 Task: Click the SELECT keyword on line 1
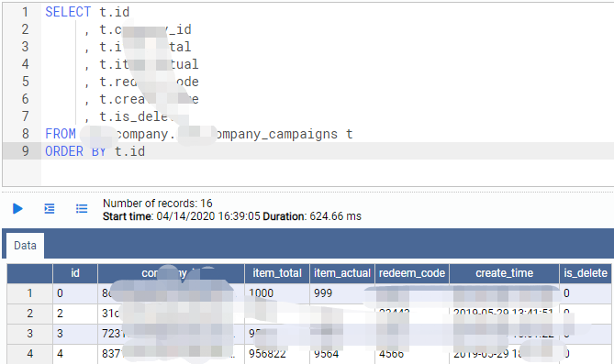tap(68, 12)
